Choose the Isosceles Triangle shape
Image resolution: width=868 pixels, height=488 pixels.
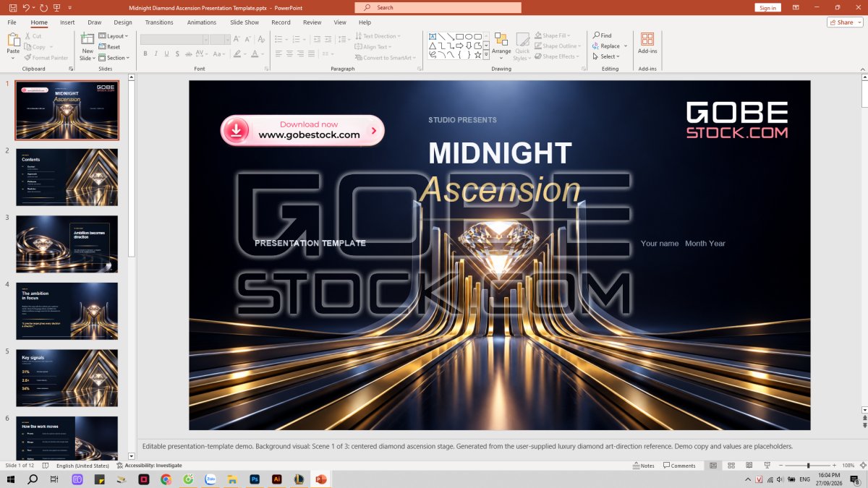(x=433, y=45)
